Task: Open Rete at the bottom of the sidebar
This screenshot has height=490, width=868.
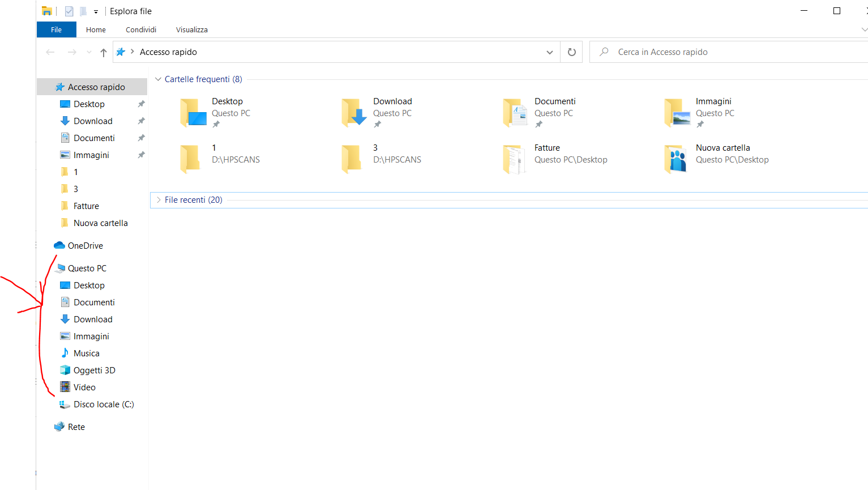Action: pos(76,427)
